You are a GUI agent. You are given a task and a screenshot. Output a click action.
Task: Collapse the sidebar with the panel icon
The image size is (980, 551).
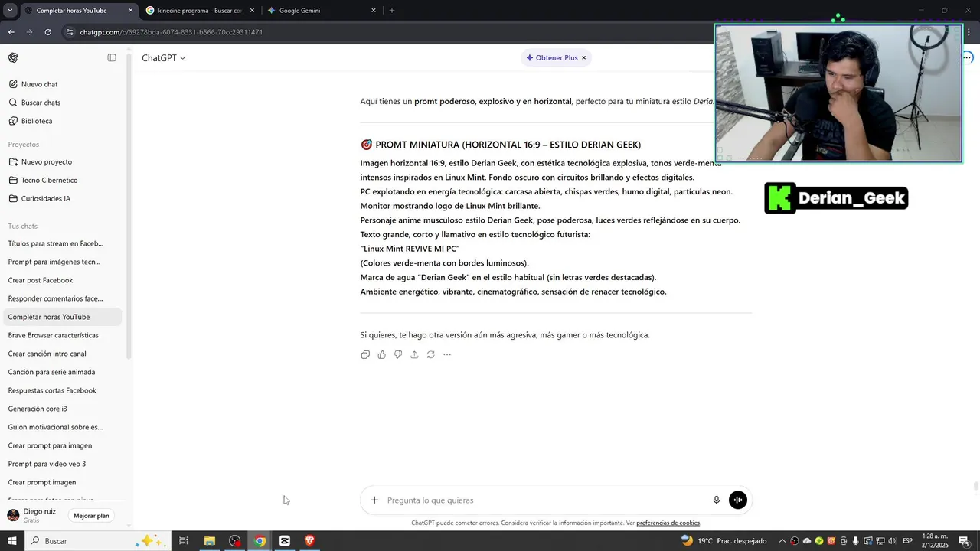click(112, 58)
